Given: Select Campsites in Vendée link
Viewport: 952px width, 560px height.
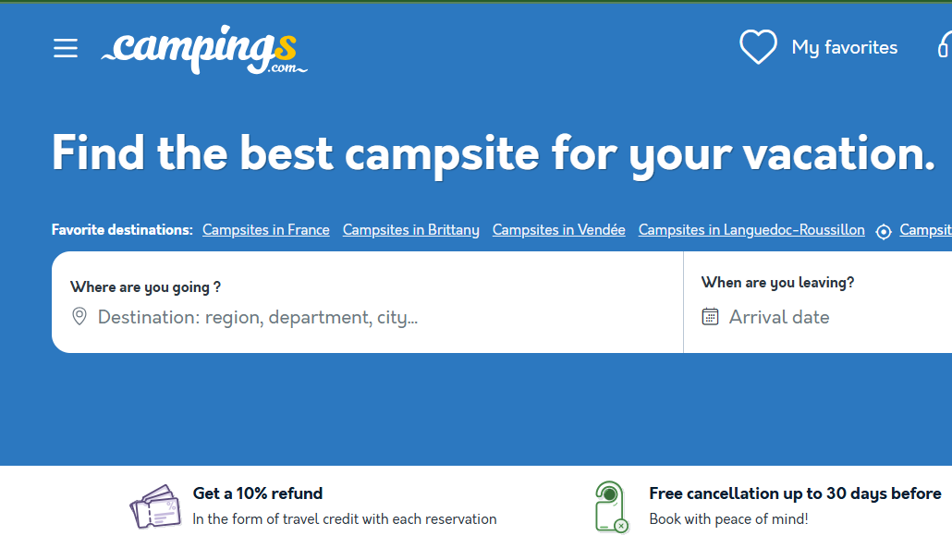Looking at the screenshot, I should [x=558, y=230].
